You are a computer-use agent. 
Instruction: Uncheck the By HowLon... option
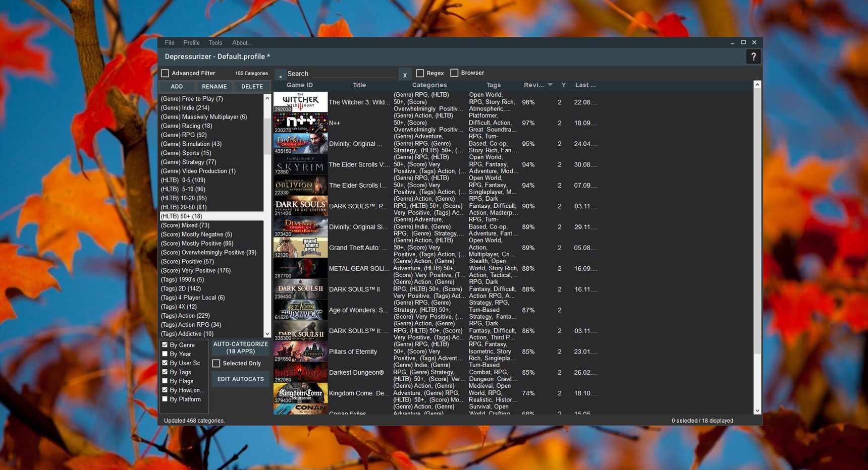pyautogui.click(x=165, y=390)
